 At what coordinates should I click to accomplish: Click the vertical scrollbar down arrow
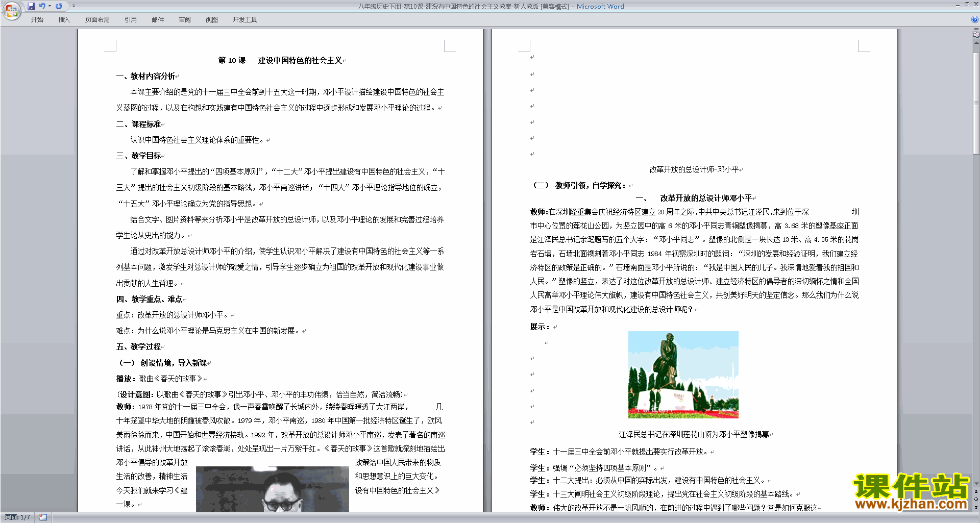[x=976, y=483]
